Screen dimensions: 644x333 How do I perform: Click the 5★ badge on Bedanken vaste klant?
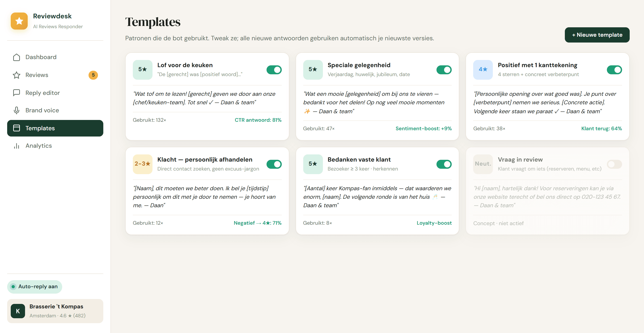(x=313, y=164)
